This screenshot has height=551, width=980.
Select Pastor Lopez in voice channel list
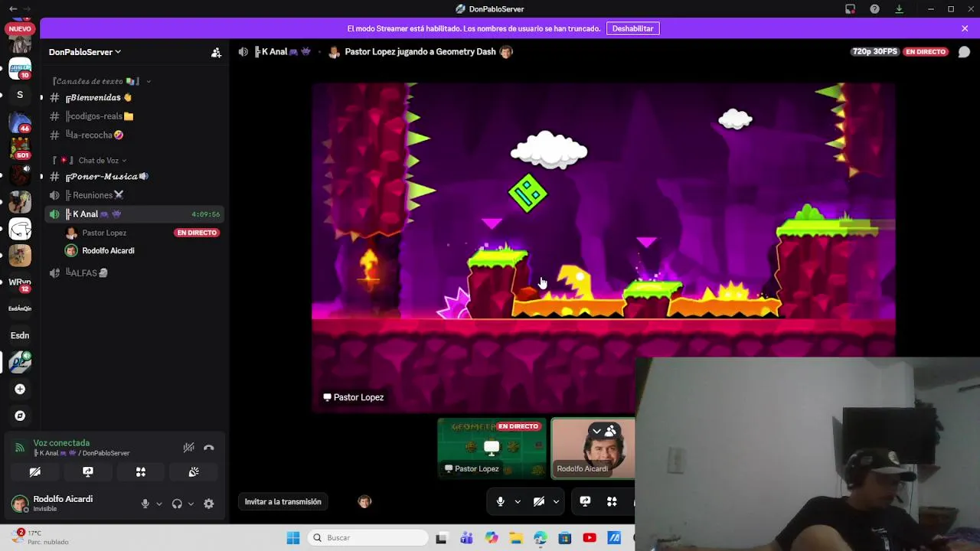[x=104, y=233]
